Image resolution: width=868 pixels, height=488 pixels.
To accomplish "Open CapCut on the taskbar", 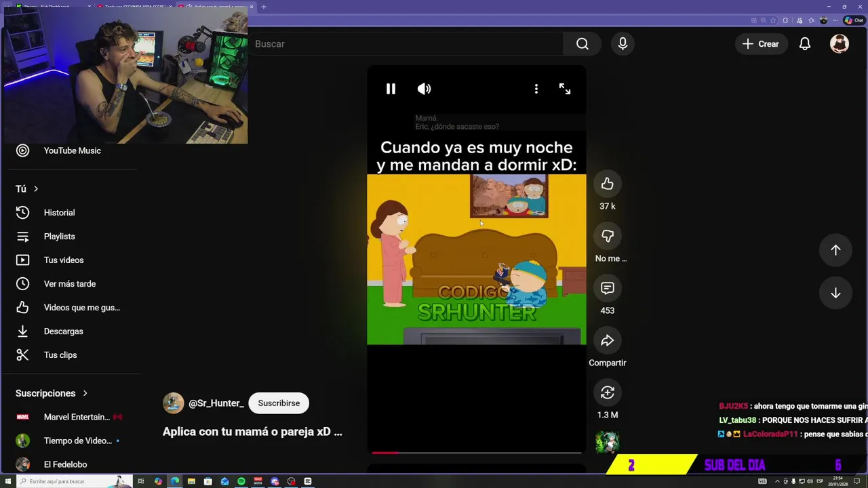I will 308,481.
